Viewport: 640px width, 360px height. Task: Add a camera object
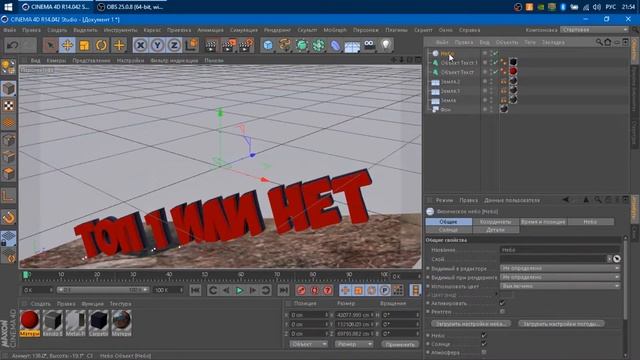pyautogui.click(x=369, y=45)
